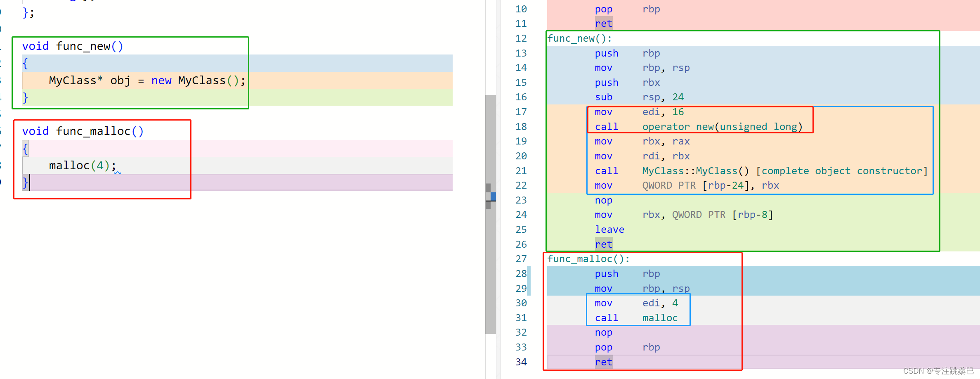This screenshot has height=379, width=980.
Task: Select assembly line number 30
Action: click(521, 303)
